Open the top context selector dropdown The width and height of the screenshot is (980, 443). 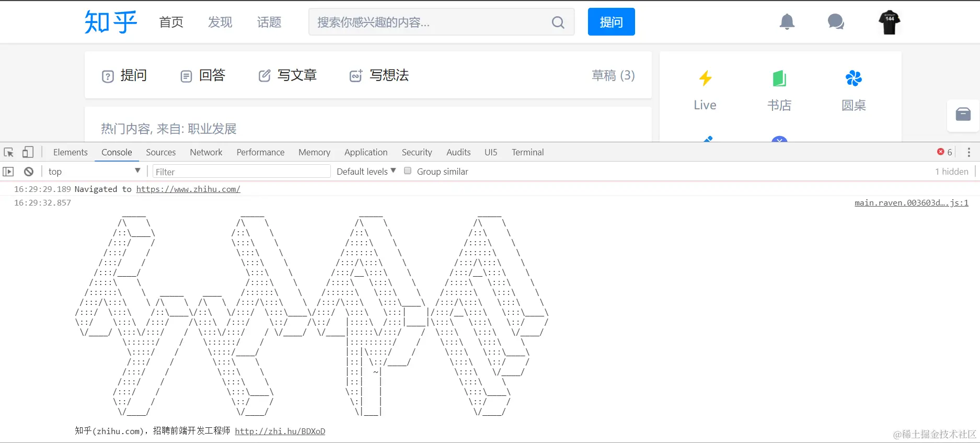[x=94, y=172]
